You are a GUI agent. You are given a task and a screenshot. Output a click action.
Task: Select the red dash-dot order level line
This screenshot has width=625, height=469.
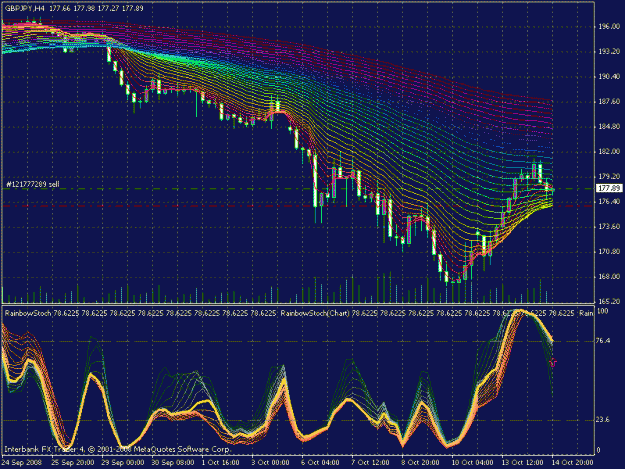tap(298, 206)
